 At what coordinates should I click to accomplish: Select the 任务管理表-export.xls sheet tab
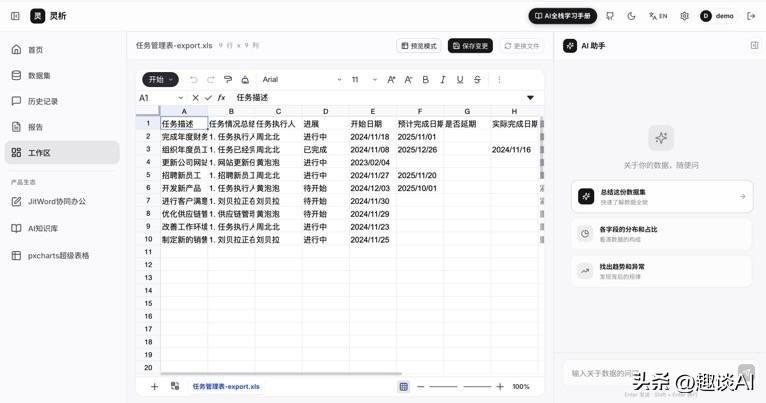pyautogui.click(x=226, y=386)
